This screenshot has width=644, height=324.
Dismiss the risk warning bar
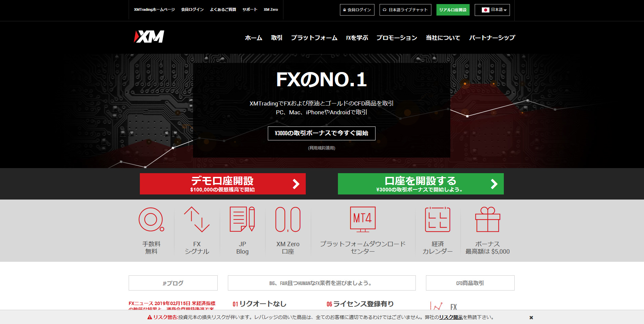(531, 318)
